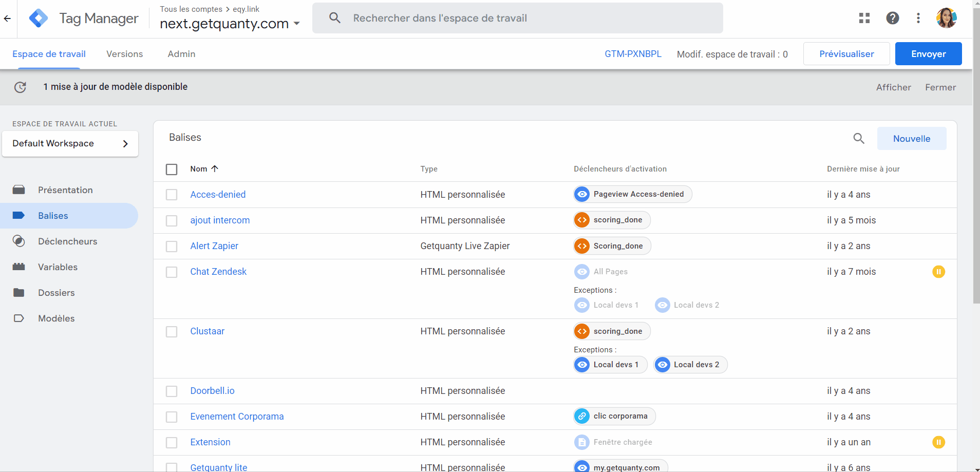The height and width of the screenshot is (472, 980).
Task: Click the Envoyer button
Action: click(928, 54)
